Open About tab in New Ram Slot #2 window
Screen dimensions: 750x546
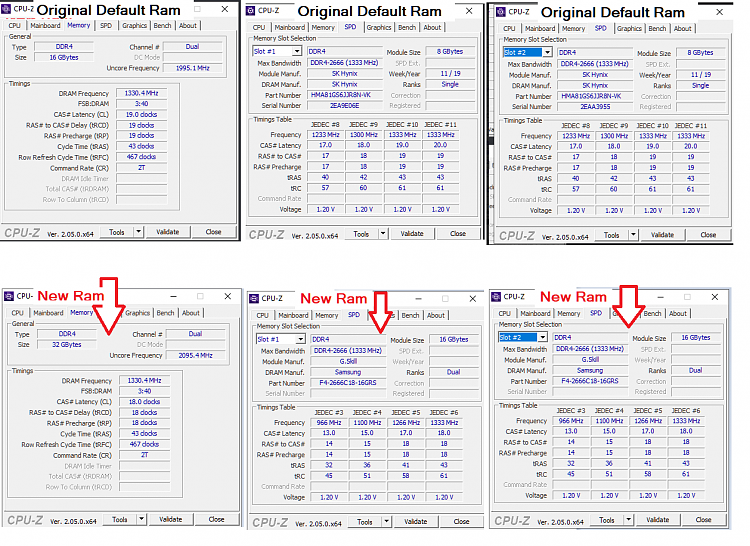[677, 314]
